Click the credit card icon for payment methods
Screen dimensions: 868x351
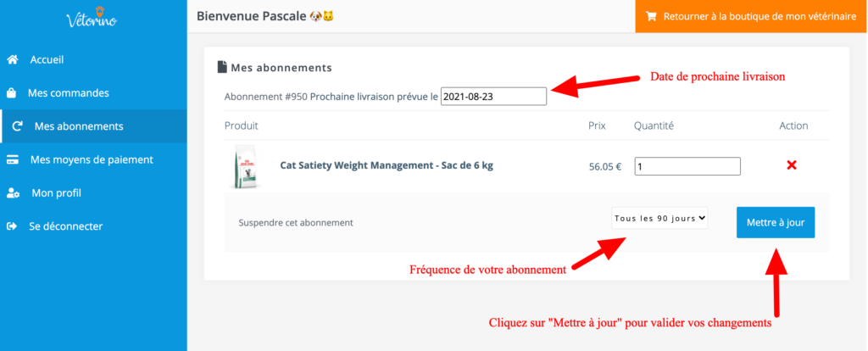(x=12, y=160)
